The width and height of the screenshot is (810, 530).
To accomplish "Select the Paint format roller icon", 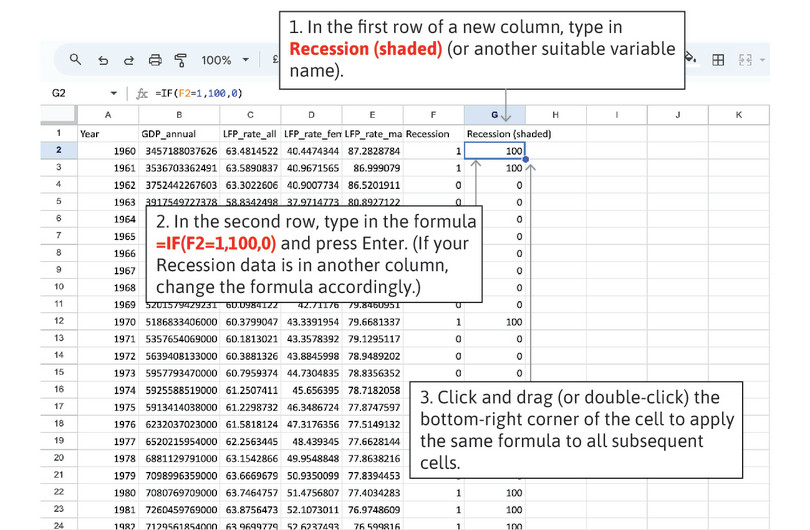I will [x=181, y=60].
